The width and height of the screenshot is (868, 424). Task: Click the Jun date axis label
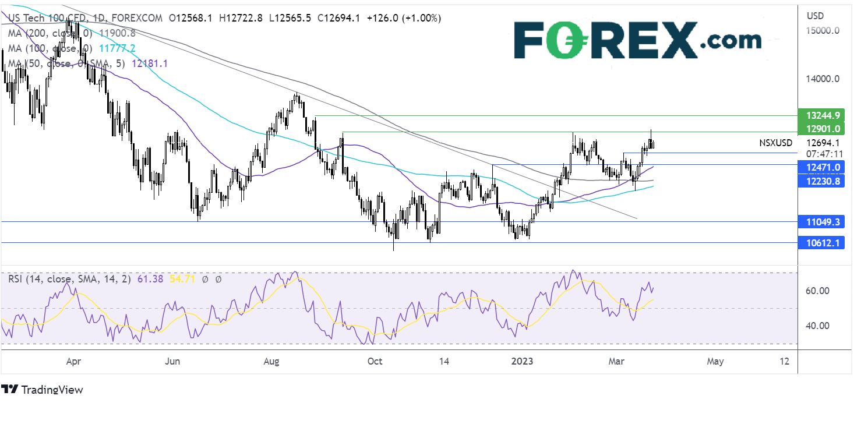click(172, 361)
